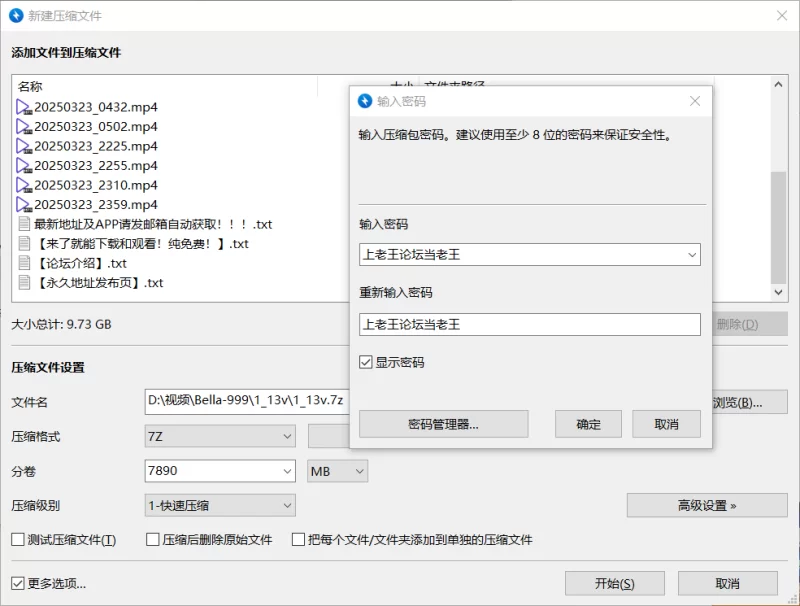Click video icon of 20250323_2255.mp4
The height and width of the screenshot is (606, 800).
click(24, 166)
